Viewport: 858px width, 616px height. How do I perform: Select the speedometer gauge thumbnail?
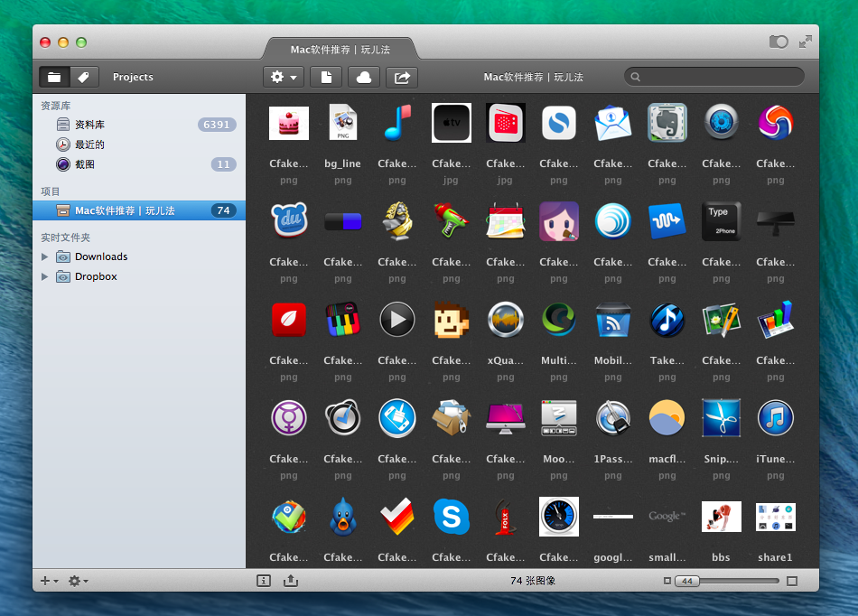559,517
